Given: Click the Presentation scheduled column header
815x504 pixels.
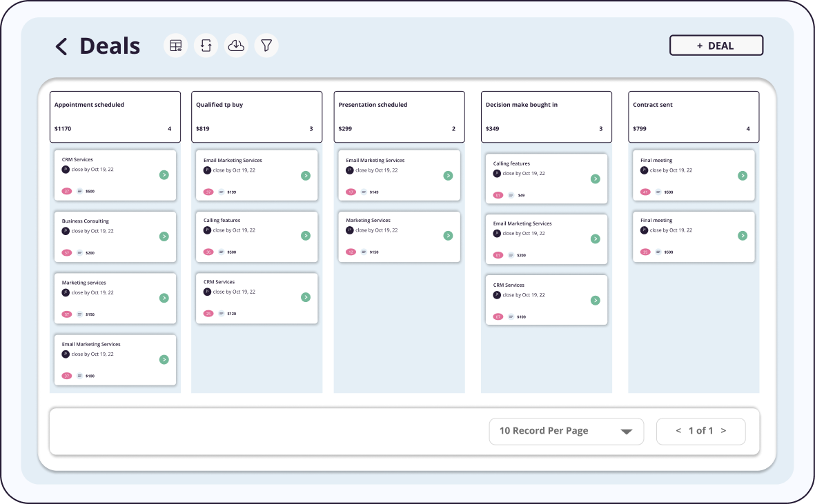Looking at the screenshot, I should click(399, 117).
